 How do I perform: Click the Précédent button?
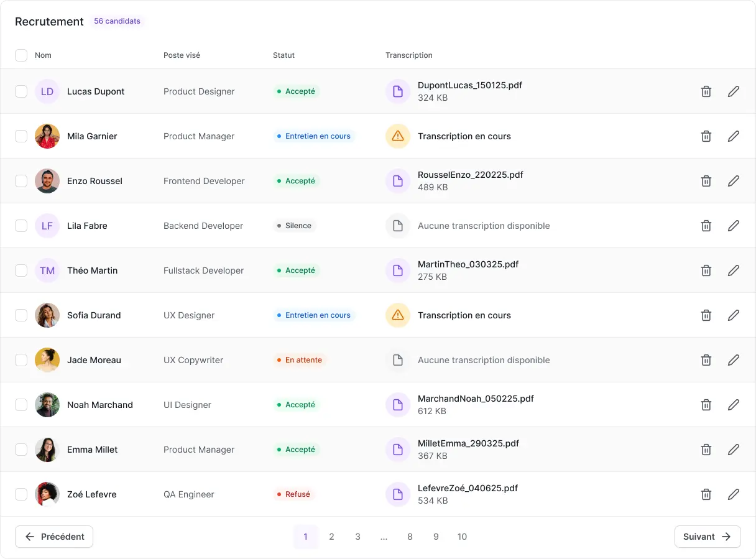click(x=54, y=537)
